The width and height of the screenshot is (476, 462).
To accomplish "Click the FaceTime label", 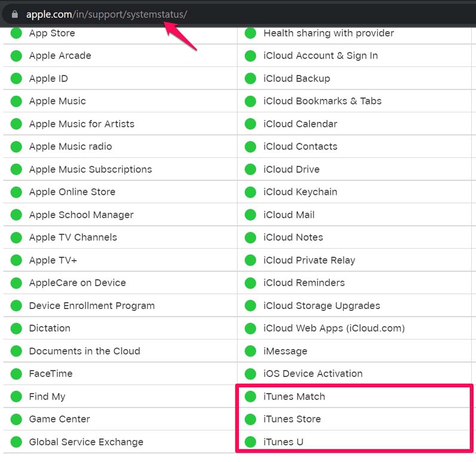I will (x=51, y=374).
